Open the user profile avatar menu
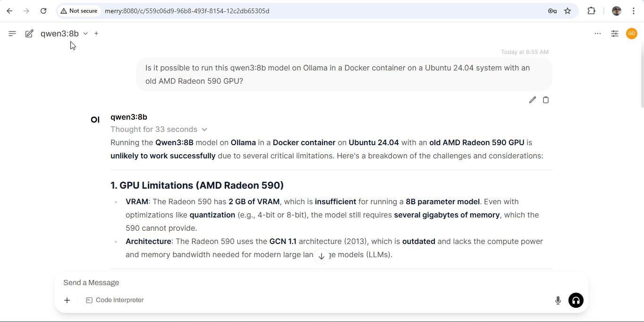This screenshot has height=322, width=644. point(632,34)
